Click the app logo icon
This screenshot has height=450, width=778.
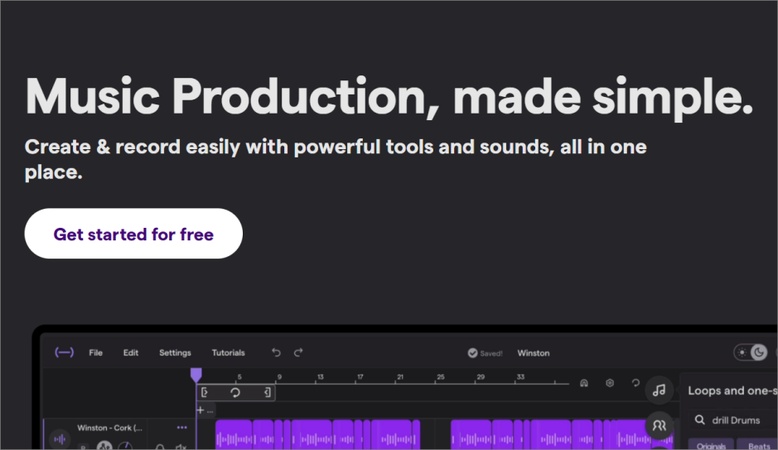64,353
